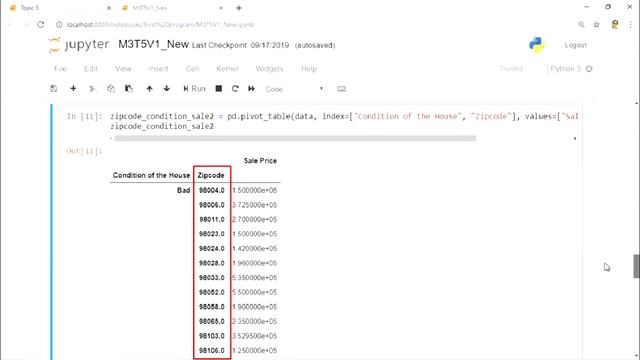This screenshot has width=640, height=360.
Task: Click the Condition of the House header
Action: (x=151, y=175)
